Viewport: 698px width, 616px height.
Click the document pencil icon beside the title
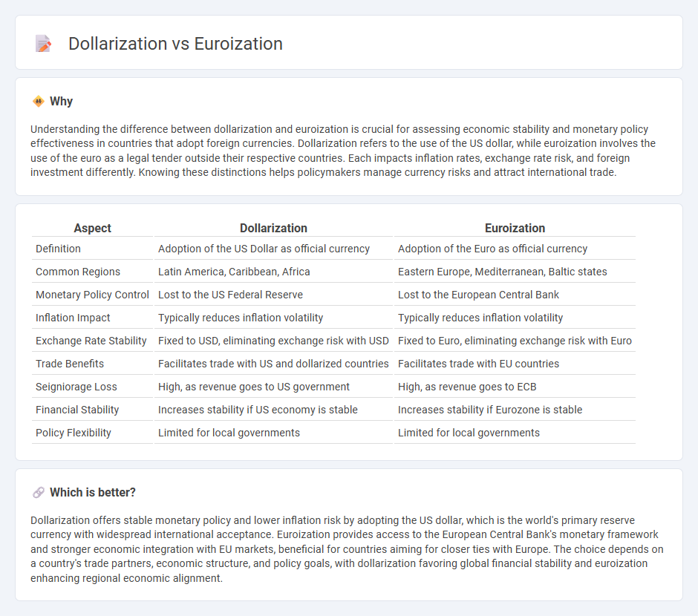click(43, 44)
